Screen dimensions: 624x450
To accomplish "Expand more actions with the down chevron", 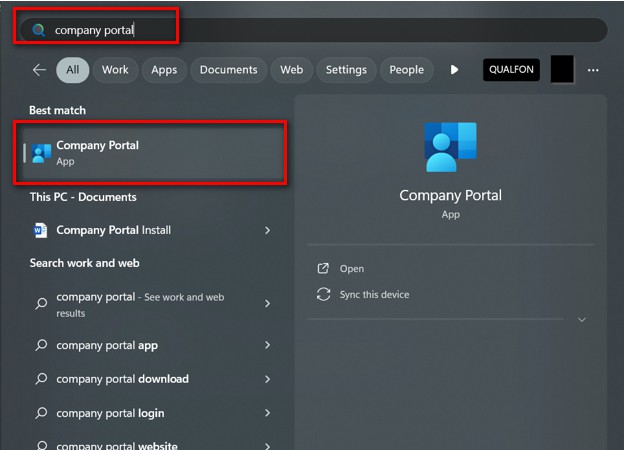I will [582, 319].
